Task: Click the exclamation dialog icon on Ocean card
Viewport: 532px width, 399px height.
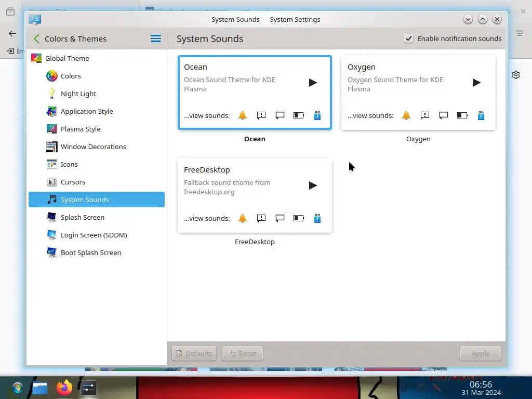Action: [x=261, y=115]
